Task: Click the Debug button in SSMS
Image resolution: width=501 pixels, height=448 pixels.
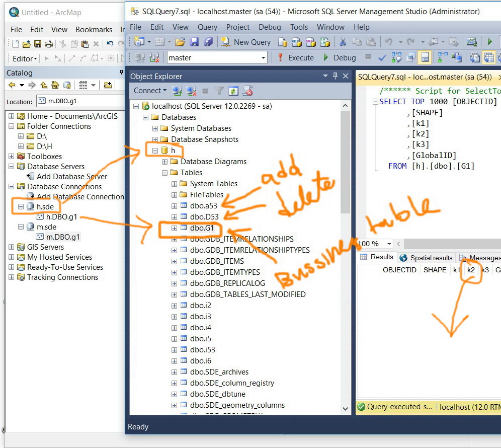Action: click(x=339, y=57)
